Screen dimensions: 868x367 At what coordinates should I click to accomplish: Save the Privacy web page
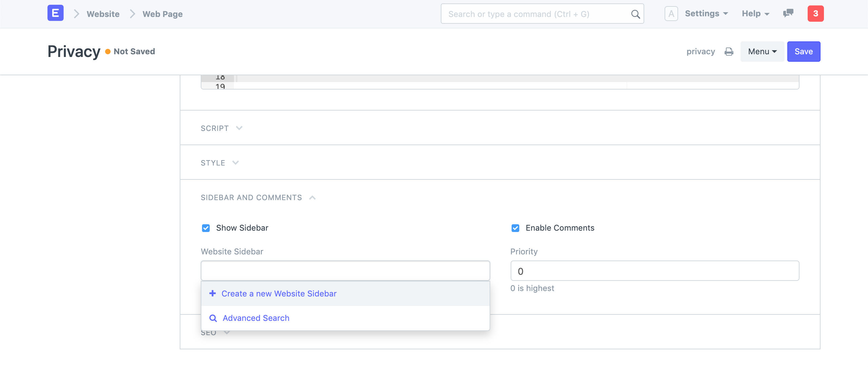pyautogui.click(x=804, y=51)
